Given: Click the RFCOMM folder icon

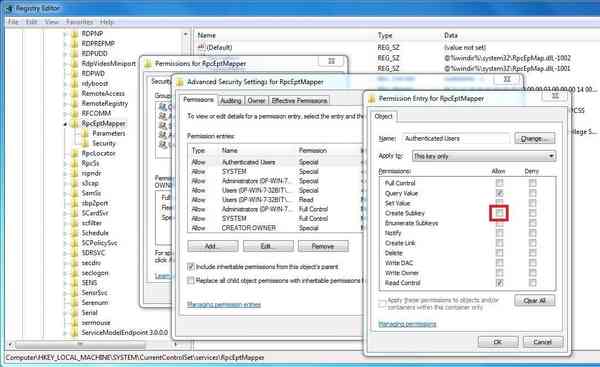Looking at the screenshot, I should tap(75, 113).
